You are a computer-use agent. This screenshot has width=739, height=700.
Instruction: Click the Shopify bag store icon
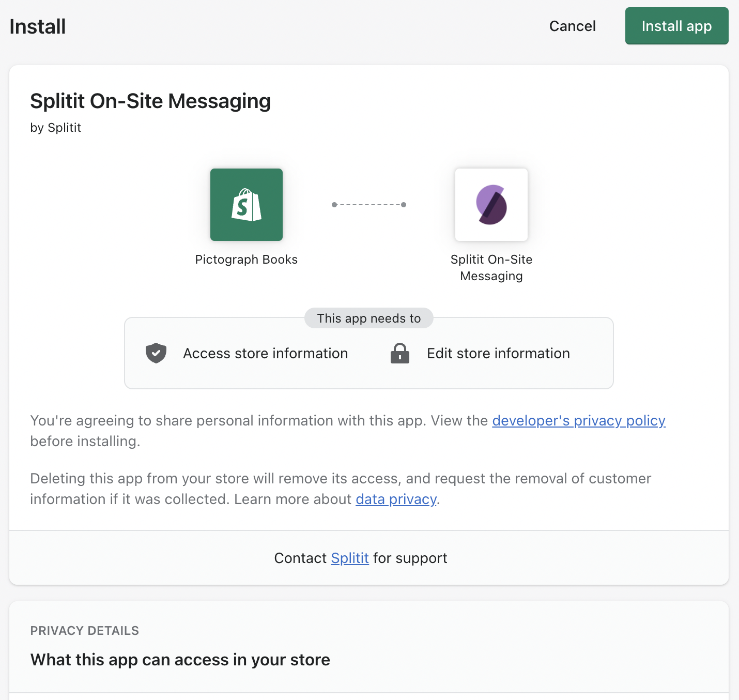[x=247, y=205]
